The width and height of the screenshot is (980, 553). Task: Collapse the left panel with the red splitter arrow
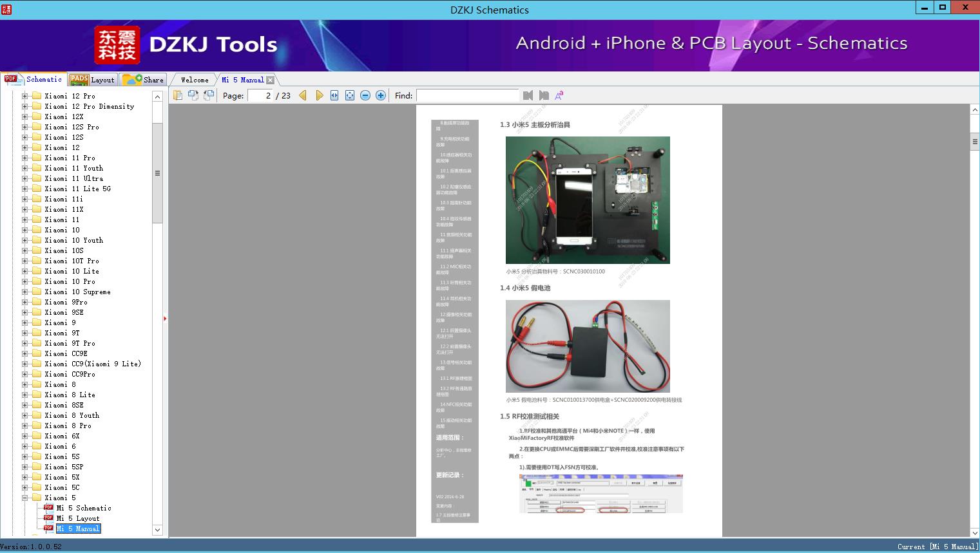[x=165, y=319]
